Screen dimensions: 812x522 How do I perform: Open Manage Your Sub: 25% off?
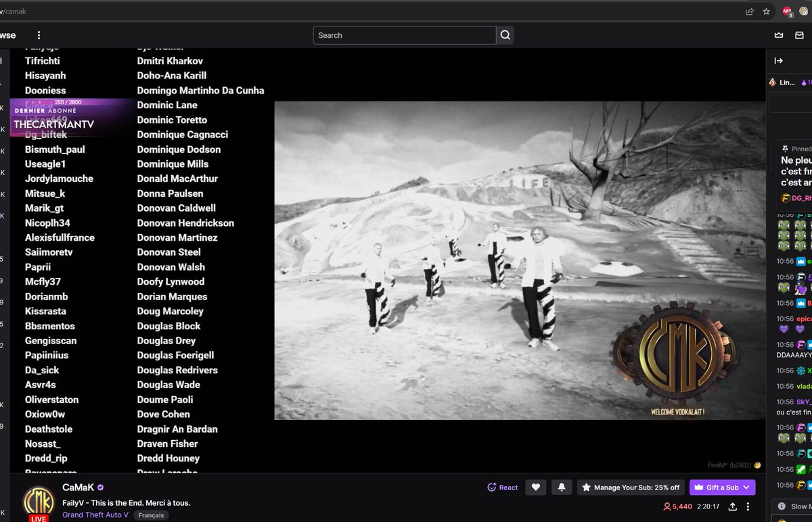(x=631, y=487)
